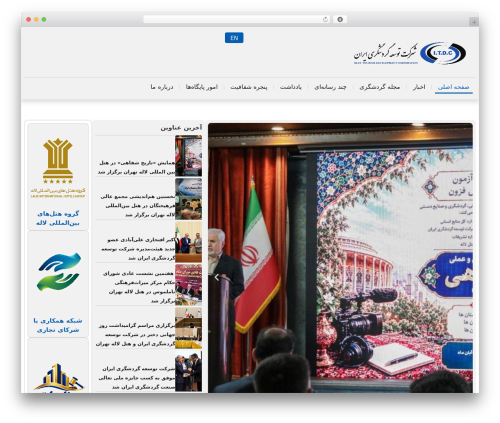This screenshot has height=423, width=500.
Task: Open the امور پایگاه‌ها menu item
Action: tap(202, 87)
